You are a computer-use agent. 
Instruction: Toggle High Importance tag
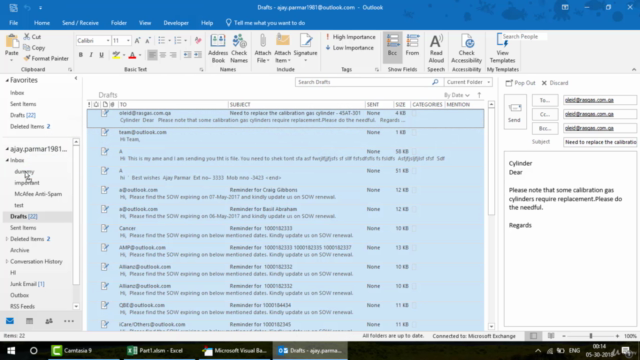pos(351,37)
